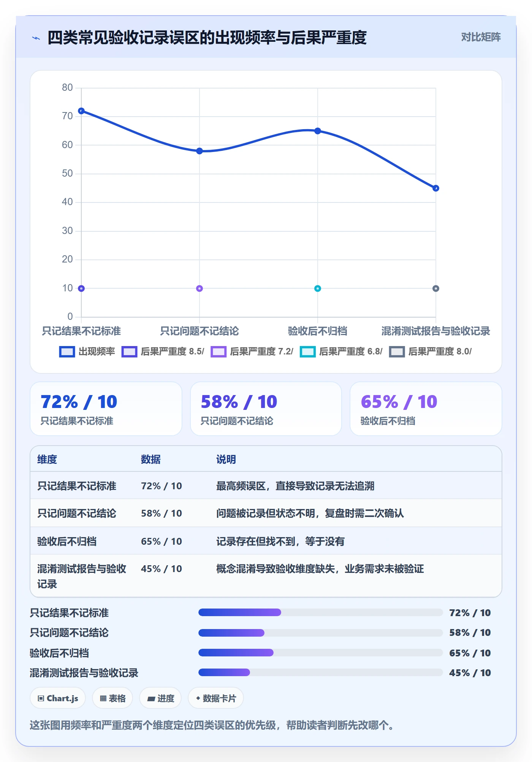This screenshot has width=532, height=762.
Task: Click the progress bar for 混淆测试报告与验收记录
Action: click(321, 672)
